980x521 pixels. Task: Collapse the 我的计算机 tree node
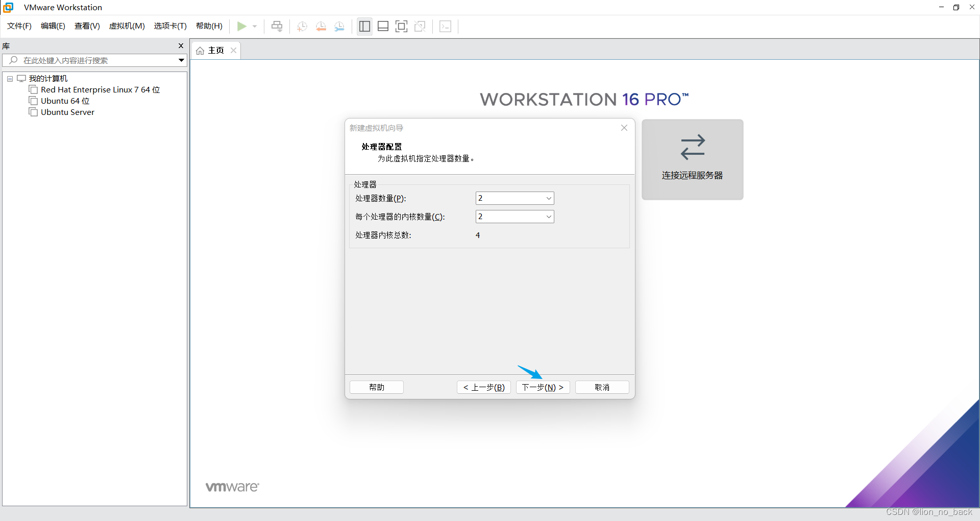click(x=10, y=79)
